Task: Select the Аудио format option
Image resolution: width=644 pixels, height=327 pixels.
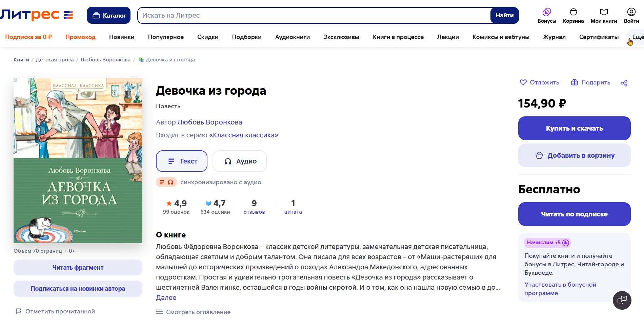Action: tap(240, 161)
